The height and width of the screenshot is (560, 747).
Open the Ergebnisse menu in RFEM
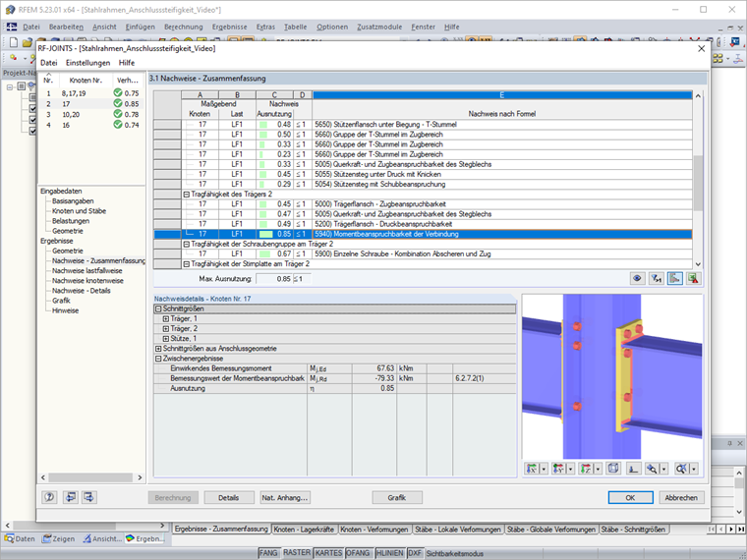coord(230,28)
